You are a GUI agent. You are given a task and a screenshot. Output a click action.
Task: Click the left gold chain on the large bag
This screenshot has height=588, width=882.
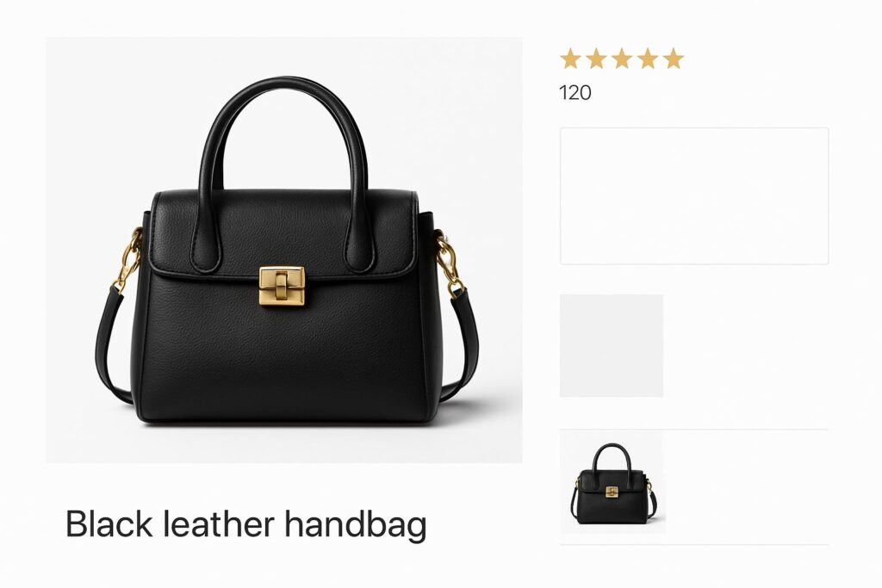coord(127,260)
